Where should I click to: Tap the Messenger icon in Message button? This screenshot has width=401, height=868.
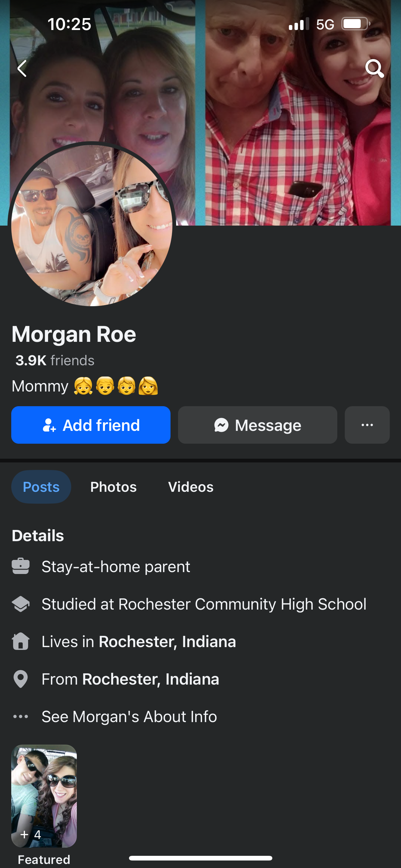point(221,425)
